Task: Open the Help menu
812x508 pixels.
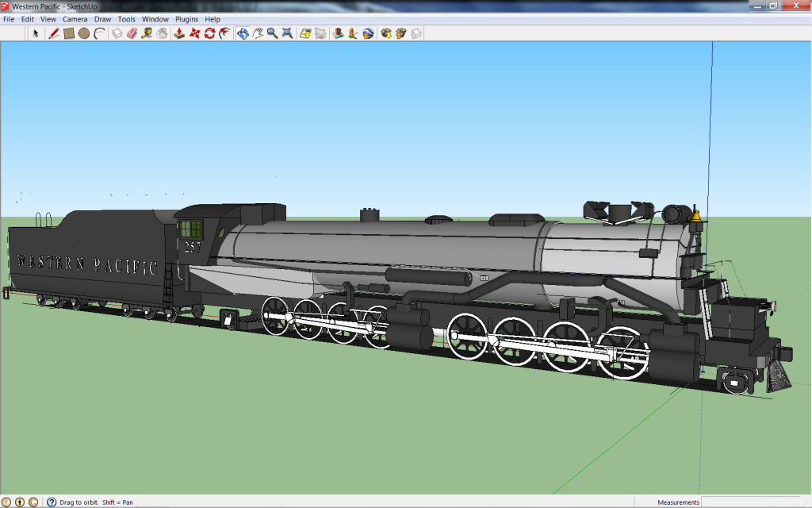Action: (x=213, y=19)
